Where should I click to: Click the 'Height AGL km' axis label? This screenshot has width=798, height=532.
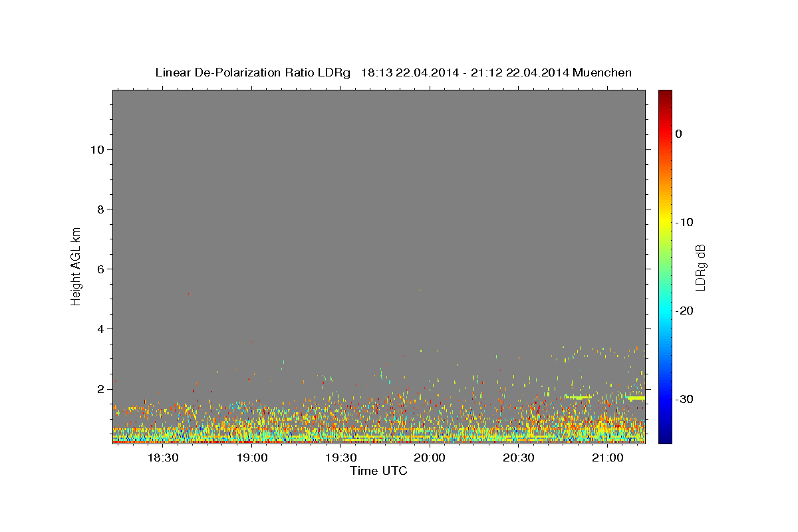coord(76,266)
